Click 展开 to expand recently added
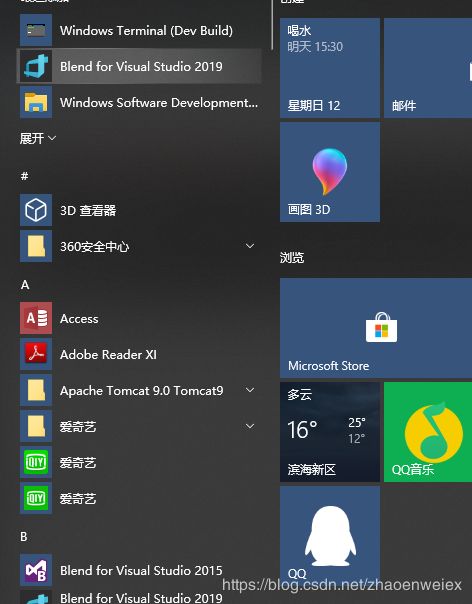 (38, 138)
